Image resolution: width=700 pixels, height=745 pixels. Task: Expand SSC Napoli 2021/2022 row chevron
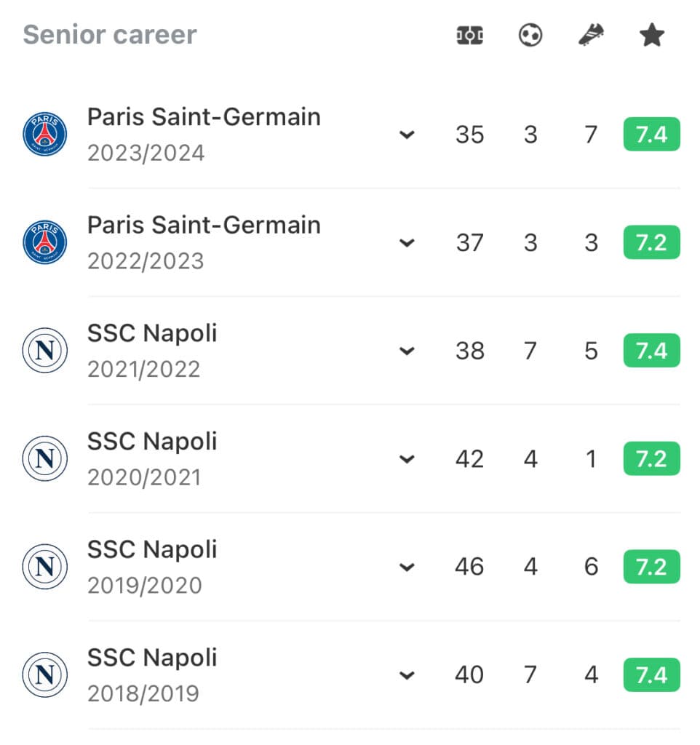[x=407, y=351]
